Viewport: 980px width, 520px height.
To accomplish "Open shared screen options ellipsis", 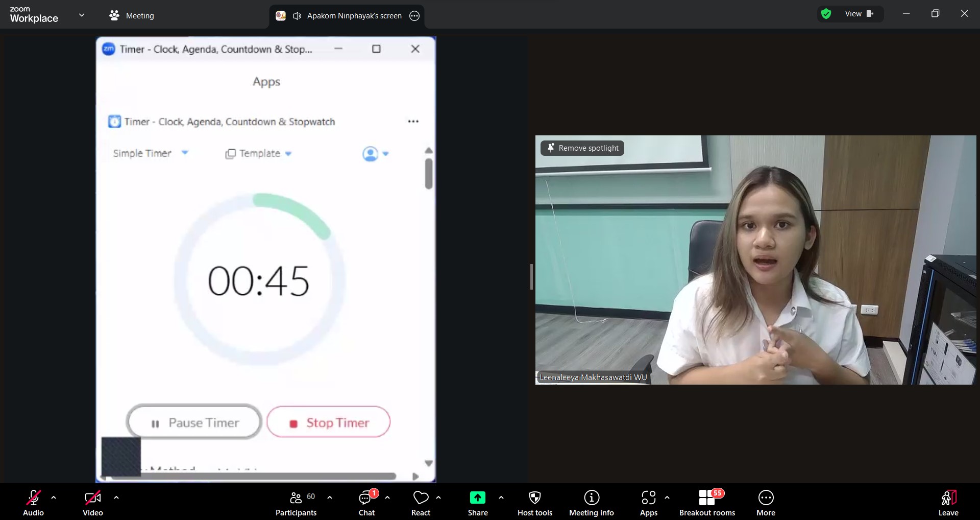I will coord(414,16).
